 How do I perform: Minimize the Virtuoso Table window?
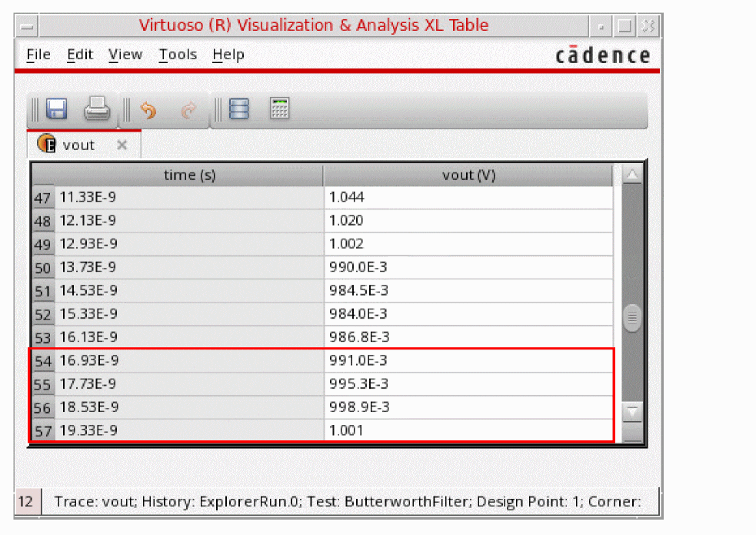601,26
